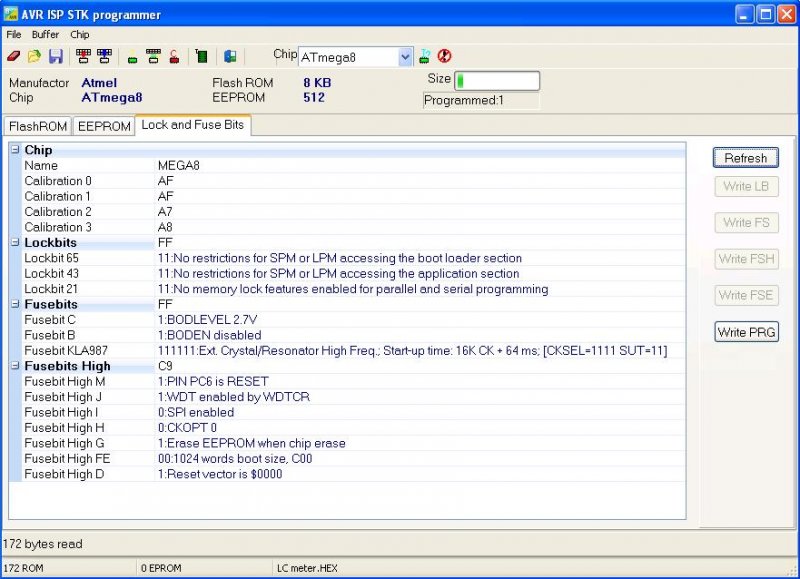Click the '172 ROM' status bar entry
Viewport: 800px width, 579px height.
coord(23,568)
